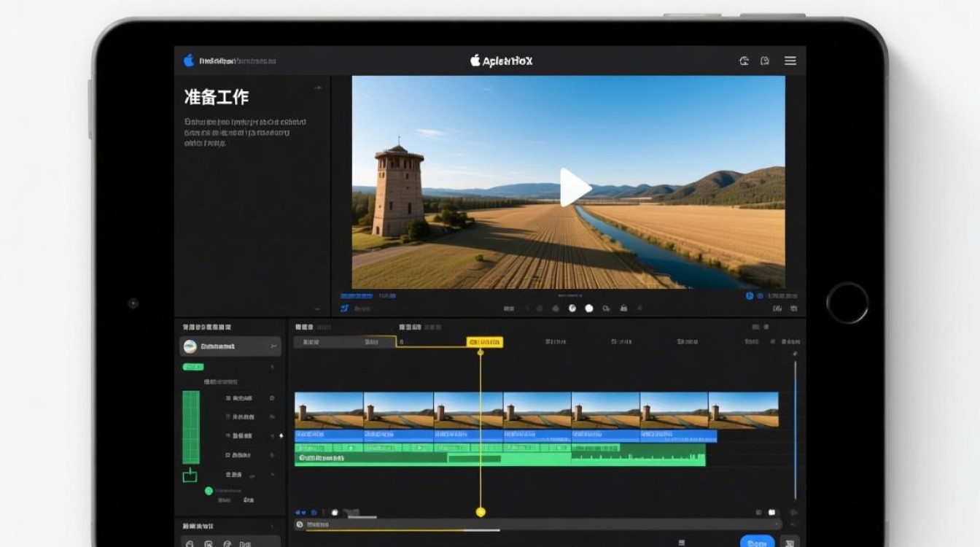Play the video with center play button
980x547 pixels.
574,187
